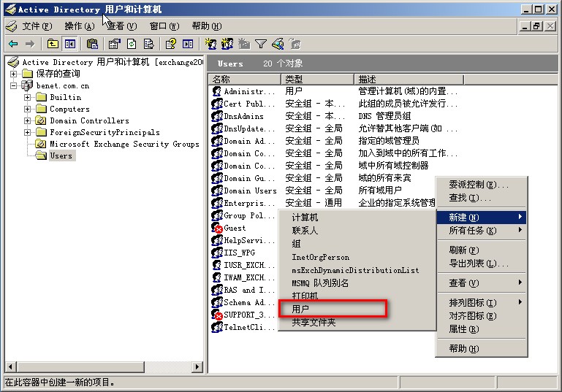Create new user via toolbar icon
The image size is (562, 392).
(x=210, y=44)
